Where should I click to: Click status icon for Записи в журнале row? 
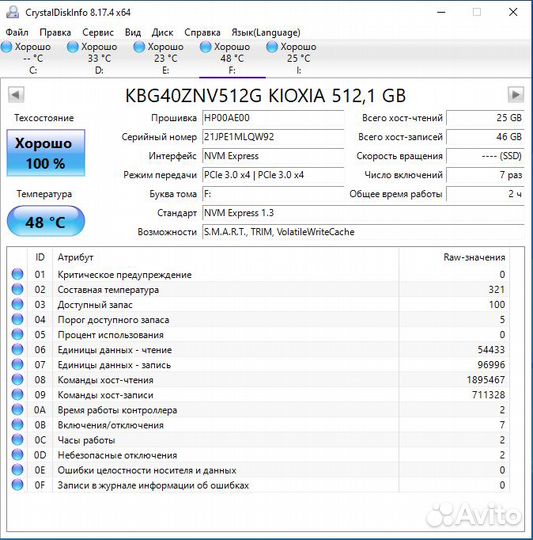pos(17,485)
